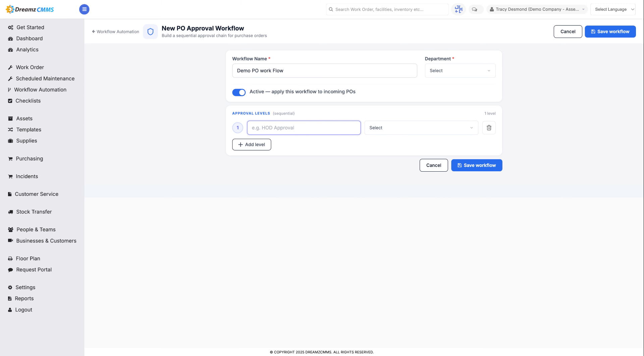Open Purchasing menu item
Screen dimensions: 644x356
29,159
